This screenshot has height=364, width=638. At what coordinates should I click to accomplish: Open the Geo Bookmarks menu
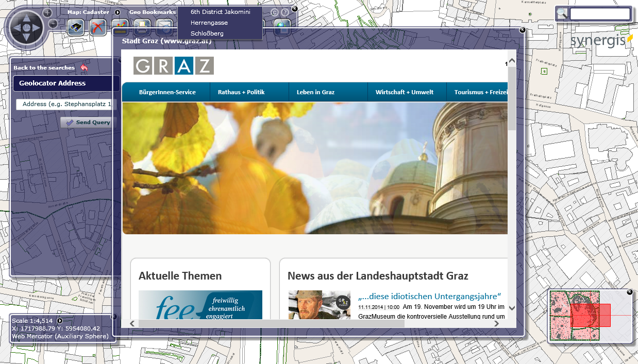pyautogui.click(x=152, y=12)
